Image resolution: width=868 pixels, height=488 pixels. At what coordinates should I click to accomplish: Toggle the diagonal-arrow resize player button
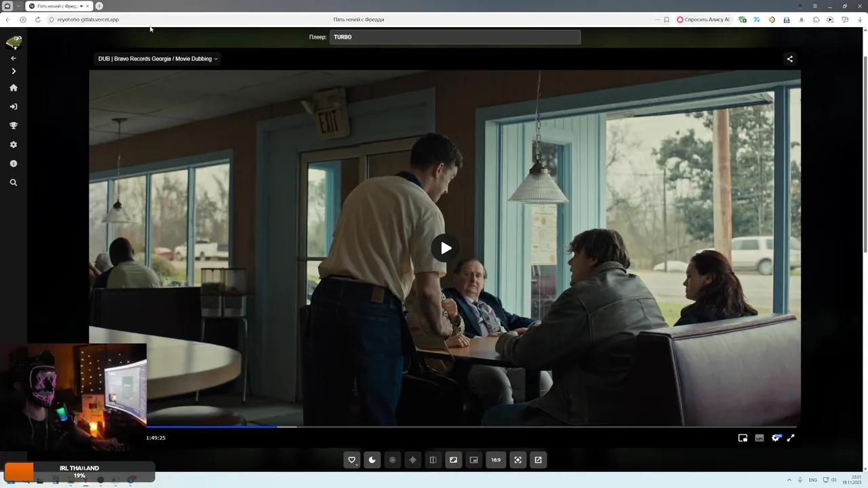tap(453, 460)
